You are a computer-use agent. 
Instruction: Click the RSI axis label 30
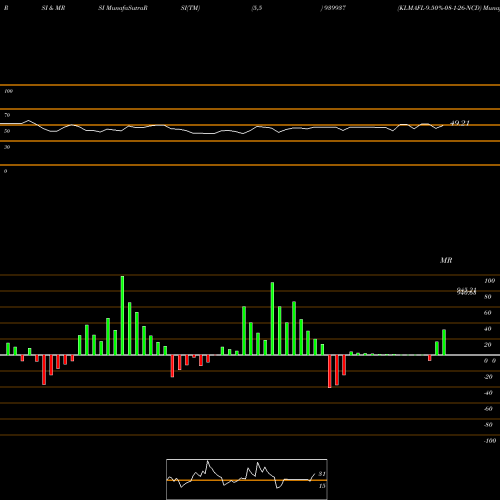[7, 147]
